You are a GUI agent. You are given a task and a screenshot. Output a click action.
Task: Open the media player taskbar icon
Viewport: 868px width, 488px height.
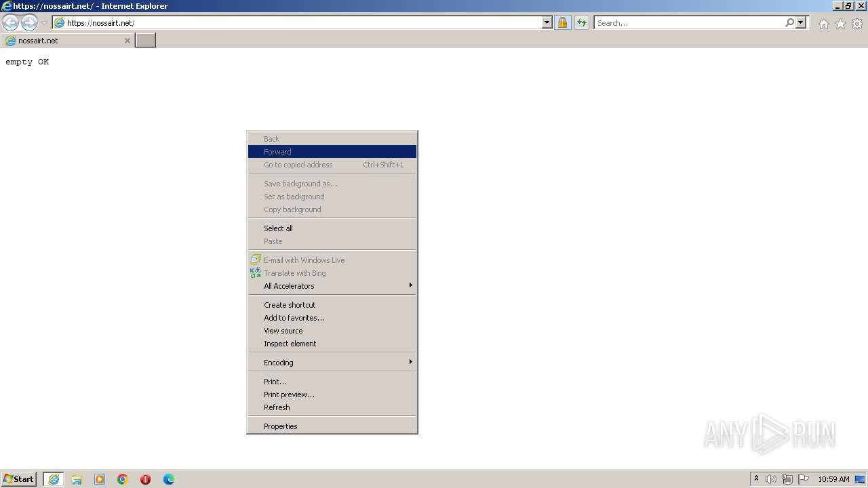click(x=100, y=479)
